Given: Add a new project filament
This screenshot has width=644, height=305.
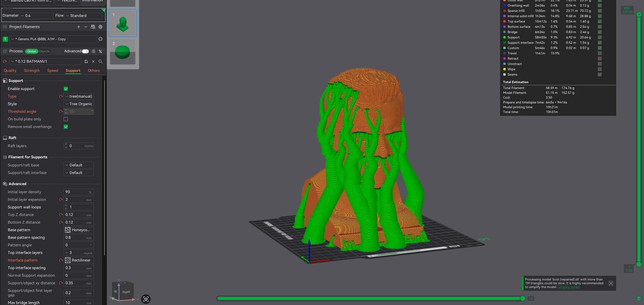Looking at the screenshot, I should point(78,27).
